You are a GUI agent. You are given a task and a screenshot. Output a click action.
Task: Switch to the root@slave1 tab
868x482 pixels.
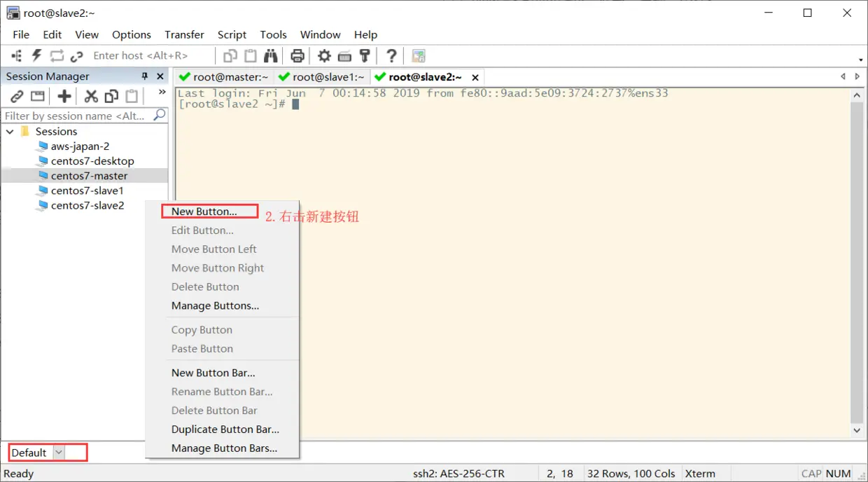coord(321,77)
